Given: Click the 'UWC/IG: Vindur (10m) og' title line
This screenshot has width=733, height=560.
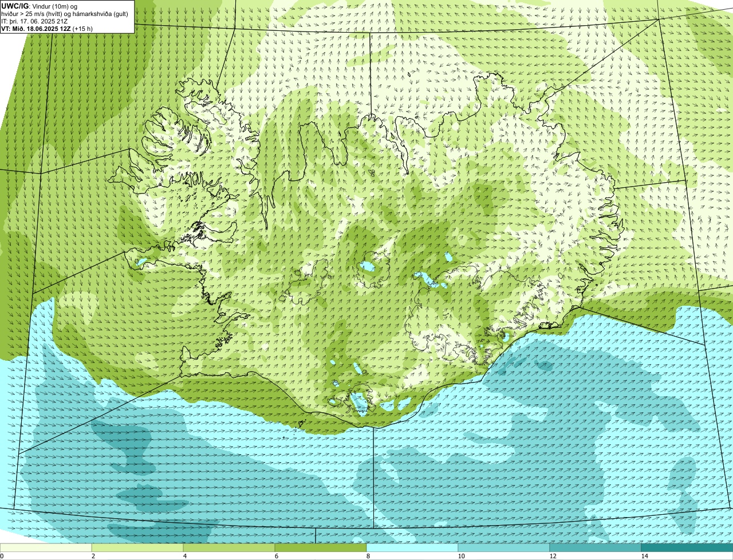Looking at the screenshot, I should [40, 6].
